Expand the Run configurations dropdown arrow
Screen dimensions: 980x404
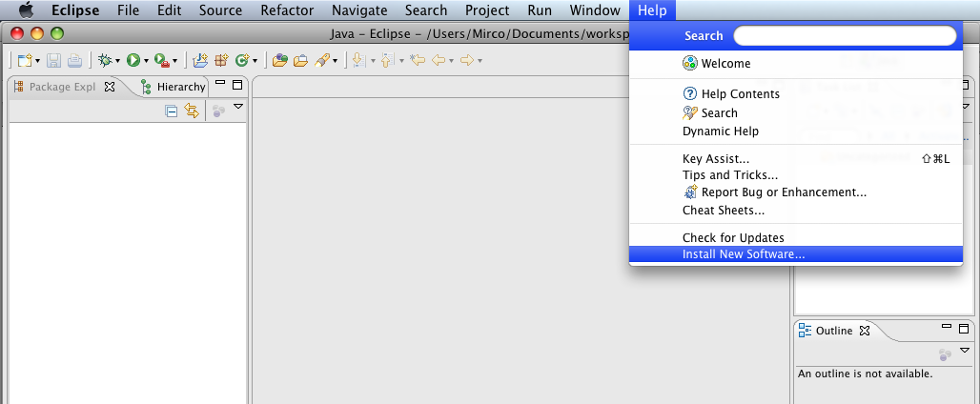point(146,61)
